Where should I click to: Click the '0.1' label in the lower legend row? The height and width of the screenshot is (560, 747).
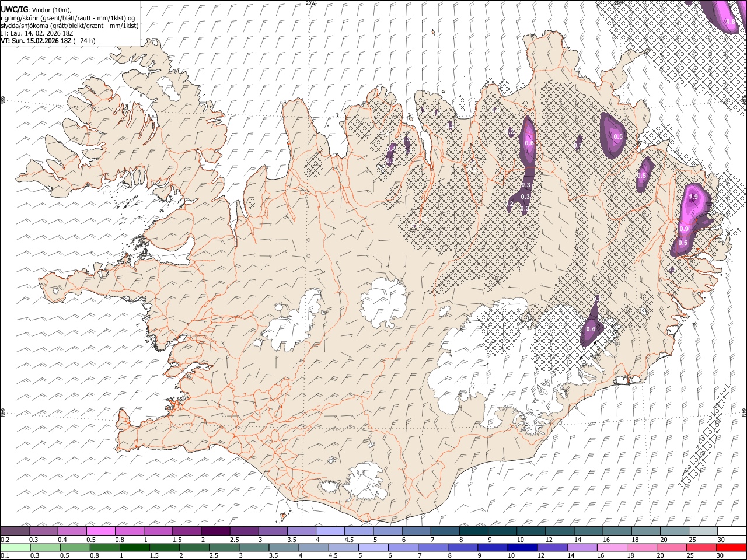[5, 556]
